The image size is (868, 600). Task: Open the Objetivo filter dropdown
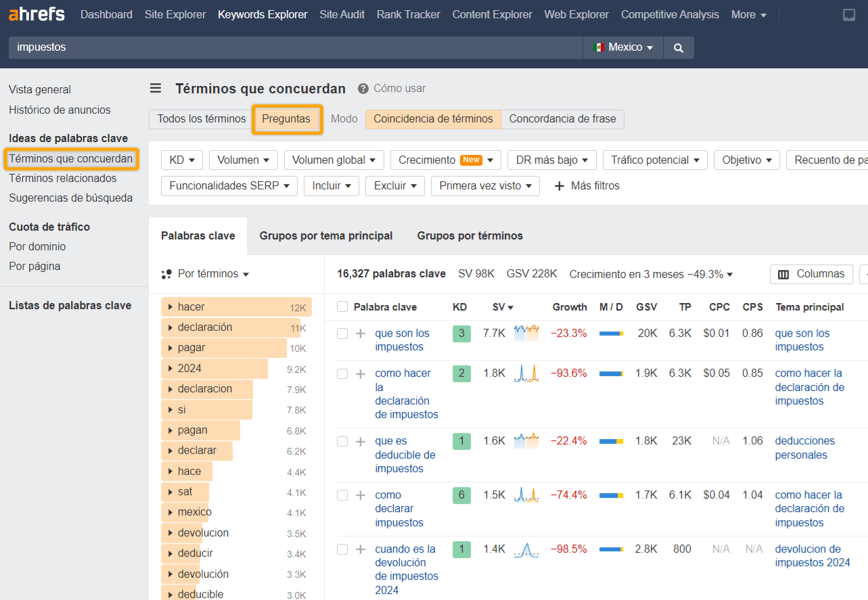(x=746, y=160)
